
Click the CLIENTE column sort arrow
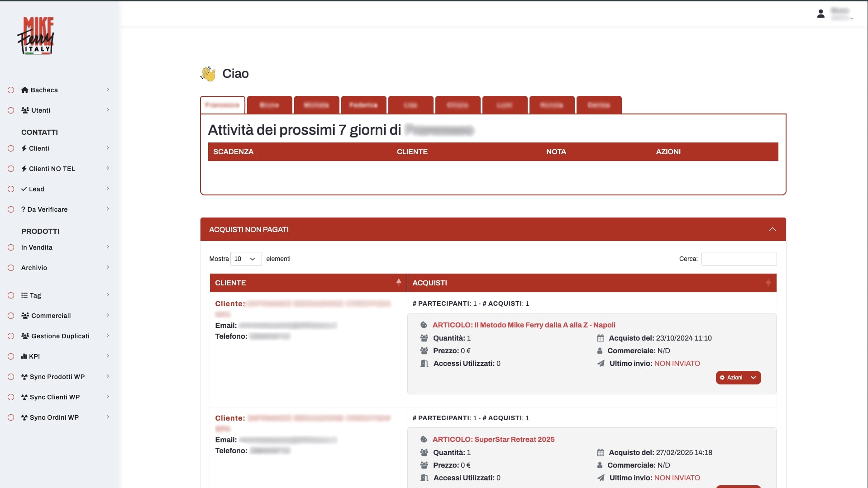coord(398,283)
